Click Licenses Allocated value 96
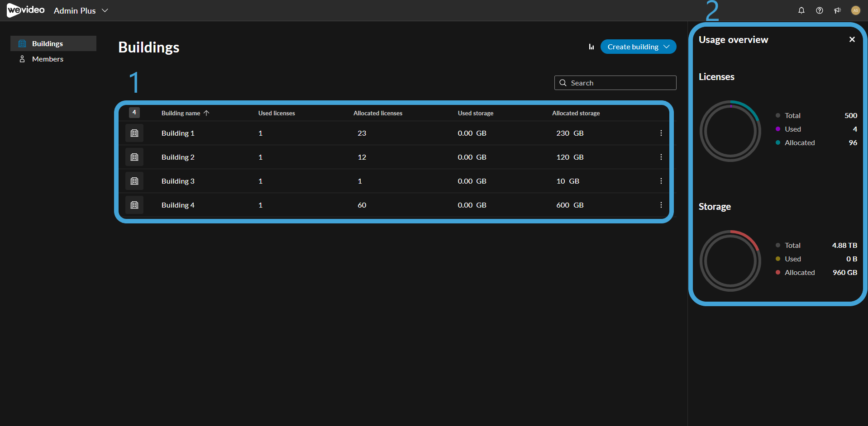This screenshot has width=868, height=426. coord(853,142)
